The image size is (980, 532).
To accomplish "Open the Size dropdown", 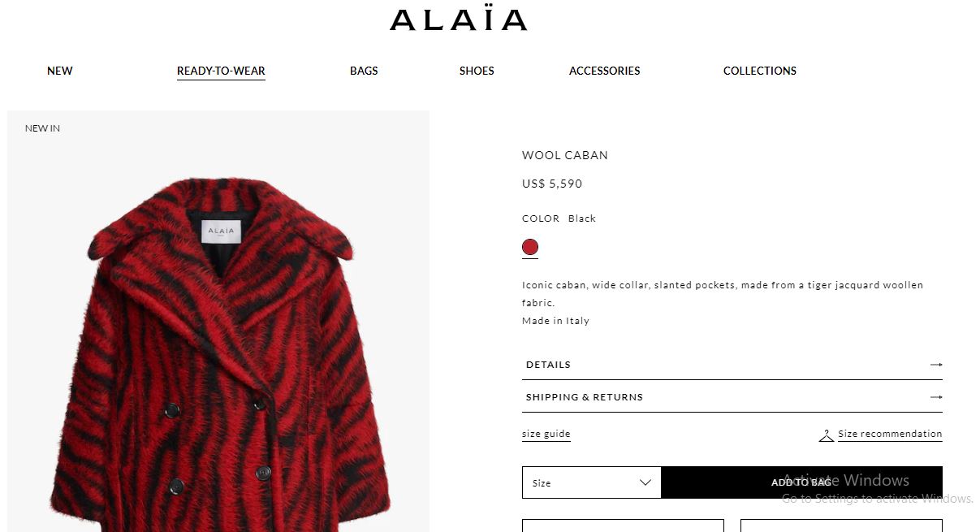I will (592, 482).
